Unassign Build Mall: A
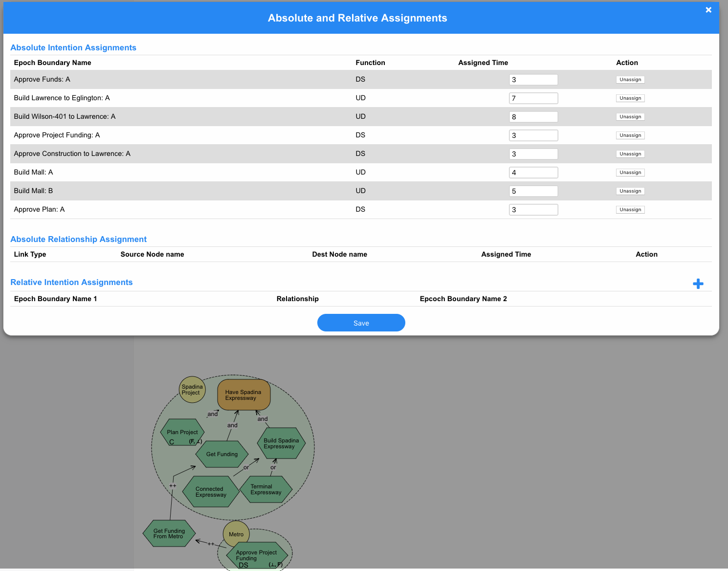Image resolution: width=728 pixels, height=571 pixels. point(630,173)
